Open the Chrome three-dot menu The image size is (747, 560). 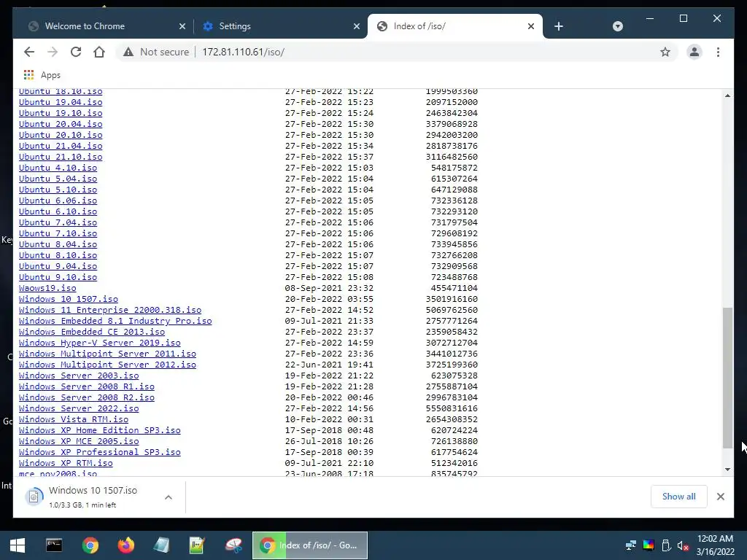(x=718, y=52)
